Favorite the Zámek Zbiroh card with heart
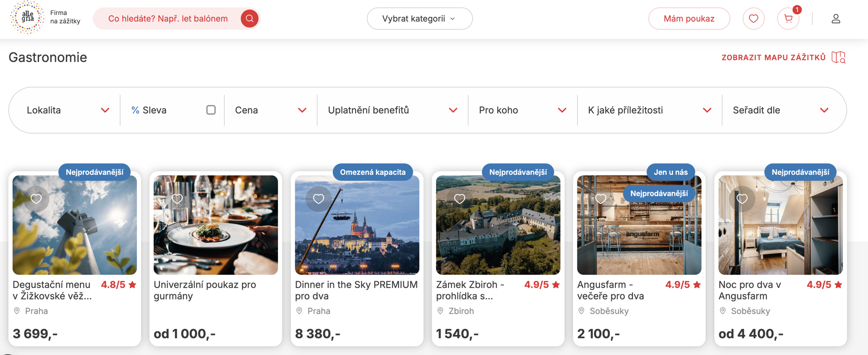Image resolution: width=868 pixels, height=355 pixels. point(459,199)
